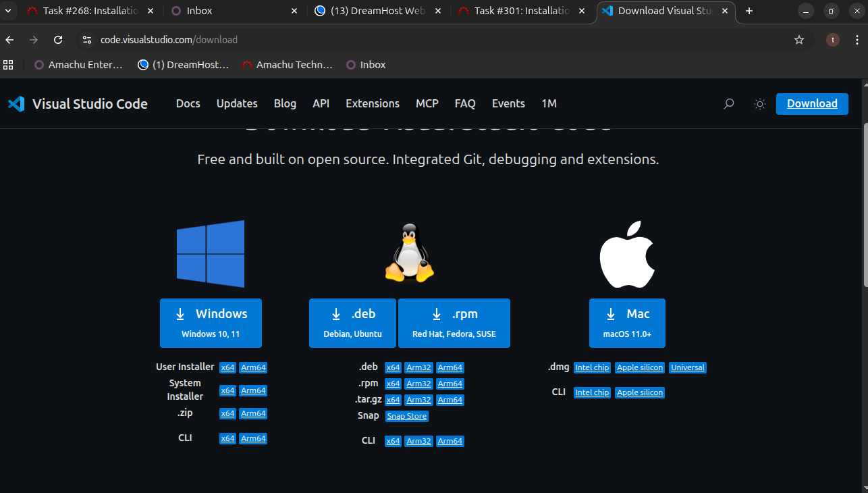868x493 pixels.
Task: Select Apple silicon link for .dmg
Action: [639, 367]
